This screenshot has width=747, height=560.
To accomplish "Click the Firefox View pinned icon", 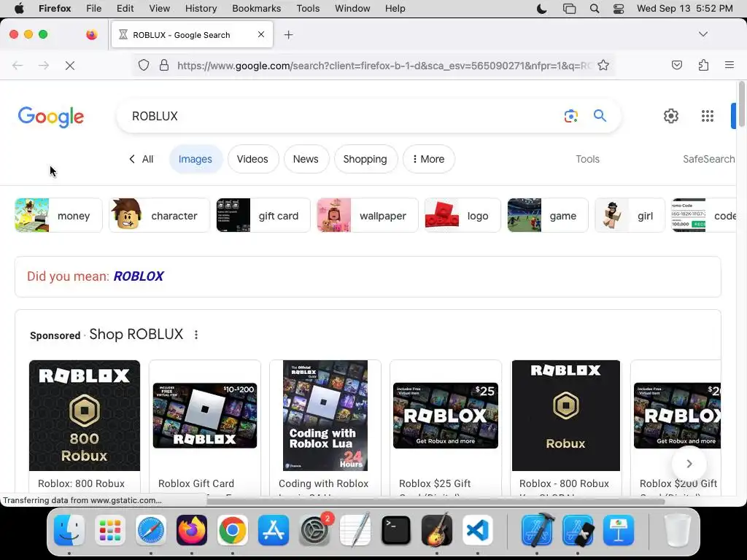I will (x=91, y=34).
